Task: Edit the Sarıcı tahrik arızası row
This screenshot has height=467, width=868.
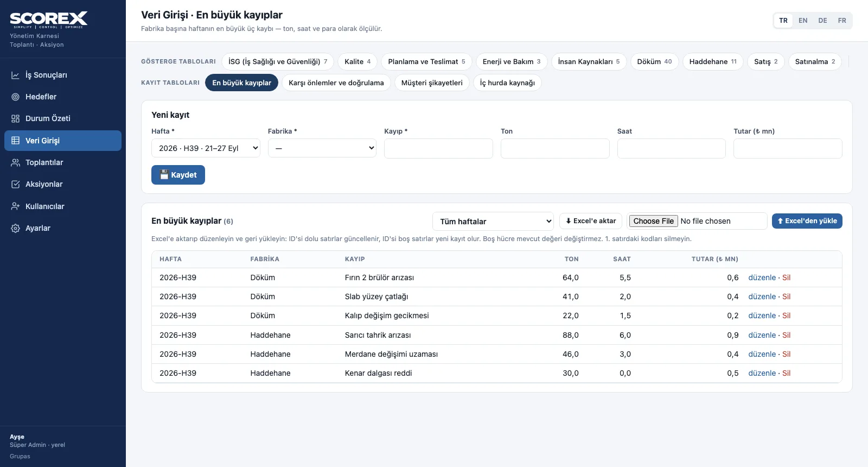Action: 762,335
